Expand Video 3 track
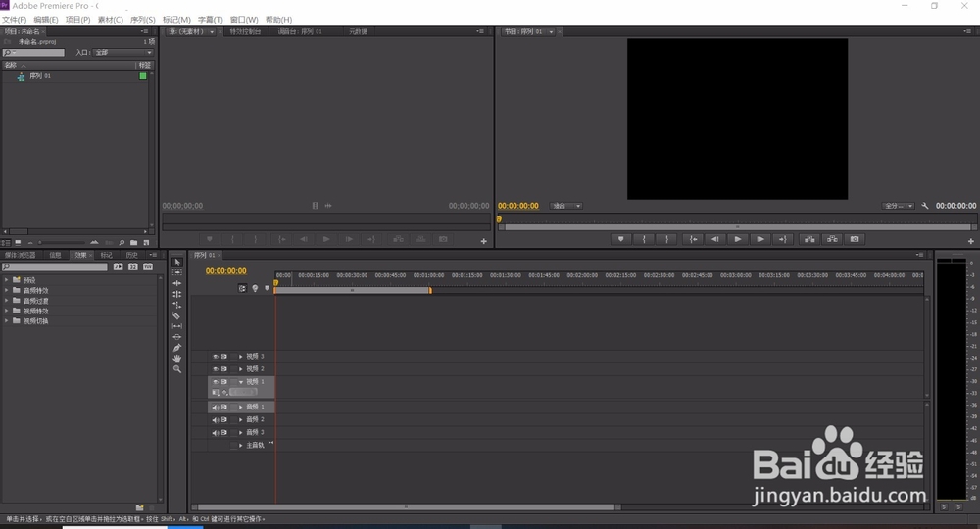Viewport: 980px width, 529px height. pos(241,356)
